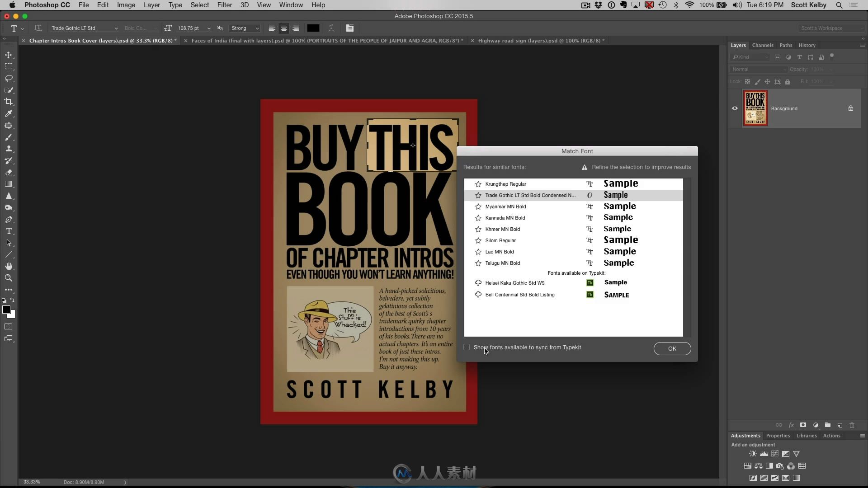Viewport: 868px width, 488px height.
Task: Open the Filter menu
Action: pyautogui.click(x=225, y=5)
